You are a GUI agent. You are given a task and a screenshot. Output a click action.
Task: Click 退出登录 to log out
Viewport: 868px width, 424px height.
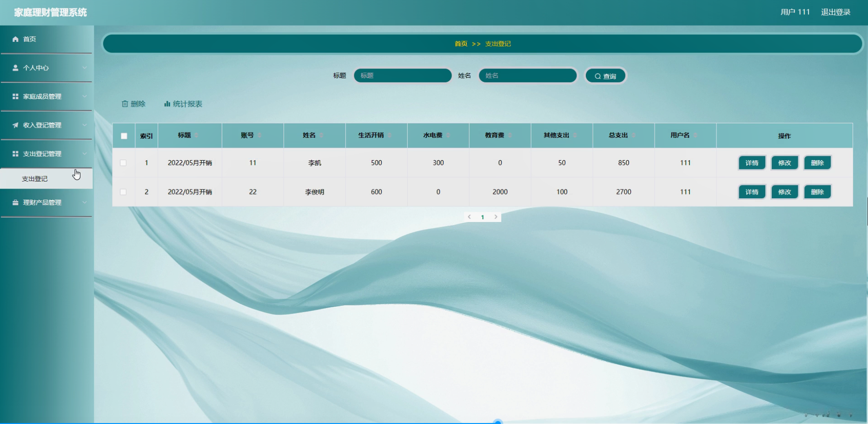click(835, 12)
